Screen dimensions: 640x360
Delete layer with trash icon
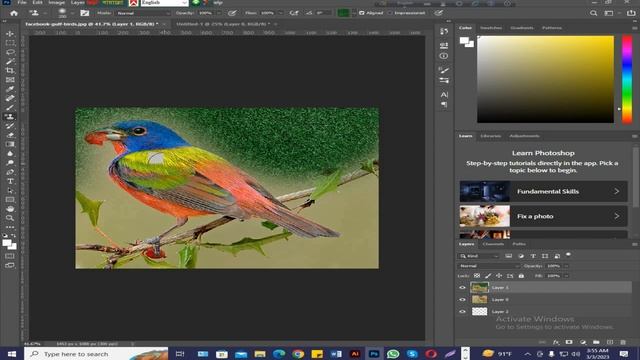623,342
